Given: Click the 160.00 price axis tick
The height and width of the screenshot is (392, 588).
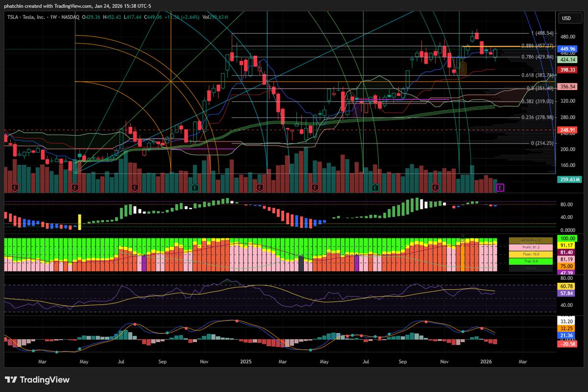Looking at the screenshot, I should [x=568, y=165].
